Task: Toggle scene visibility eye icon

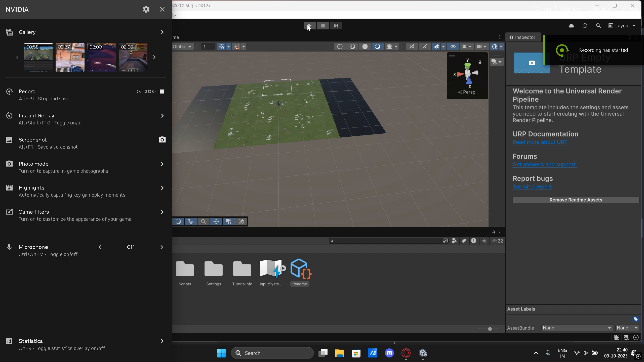Action: coord(453,47)
